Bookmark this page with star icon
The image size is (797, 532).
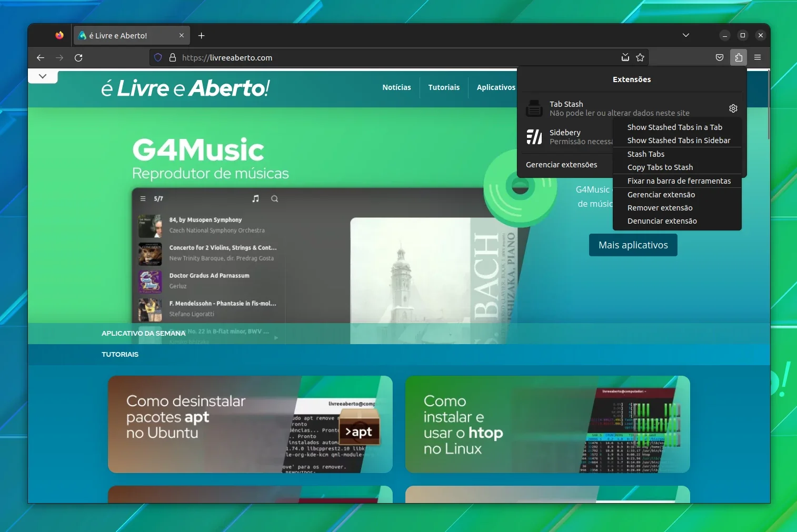coord(640,57)
